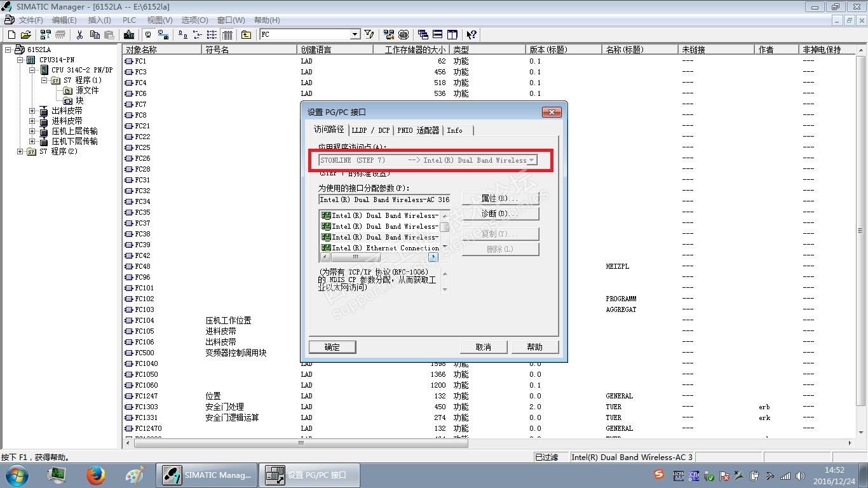Collapse the CPU314-PN station node
The image size is (868, 488).
point(20,60)
